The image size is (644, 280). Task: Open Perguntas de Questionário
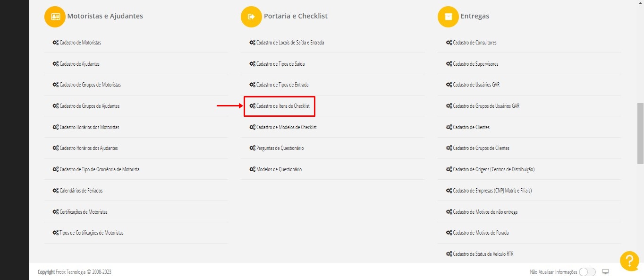[280, 148]
